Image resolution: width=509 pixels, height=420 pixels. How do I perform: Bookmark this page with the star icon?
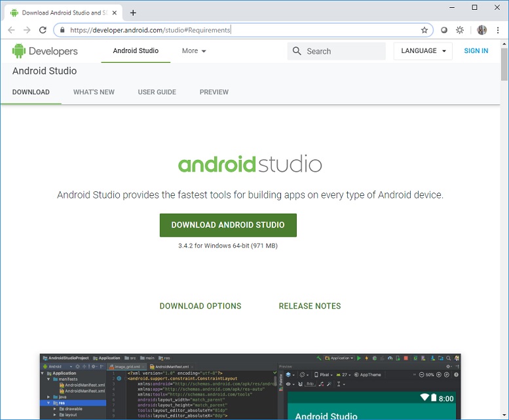click(424, 30)
